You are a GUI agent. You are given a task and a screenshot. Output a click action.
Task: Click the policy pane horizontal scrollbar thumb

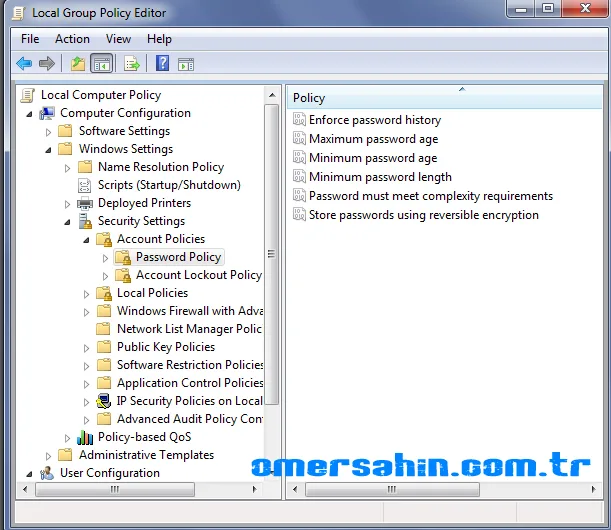(x=392, y=489)
